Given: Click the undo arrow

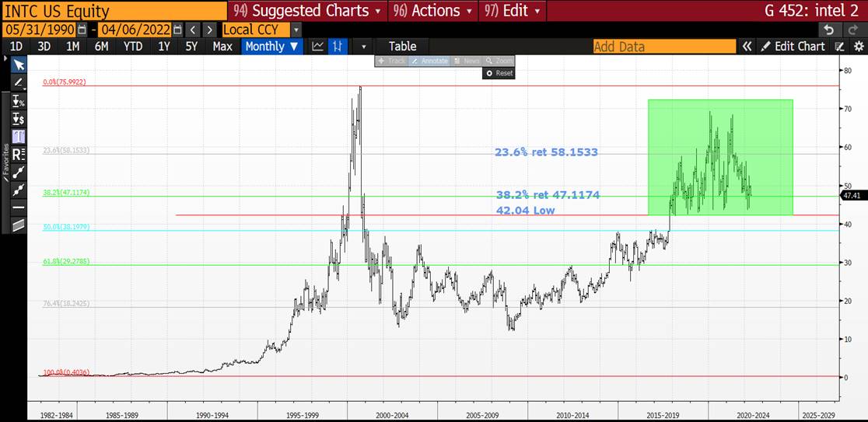Looking at the screenshot, I should tap(828, 30).
